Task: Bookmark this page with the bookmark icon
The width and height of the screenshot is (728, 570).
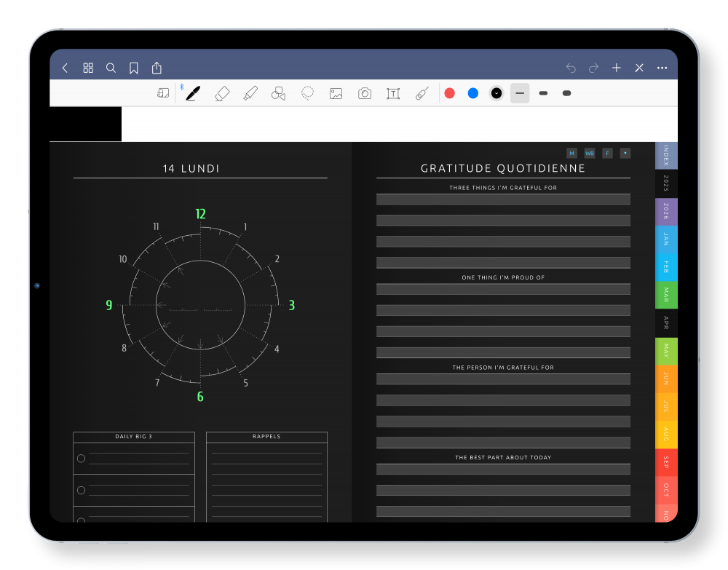Action: tap(134, 68)
